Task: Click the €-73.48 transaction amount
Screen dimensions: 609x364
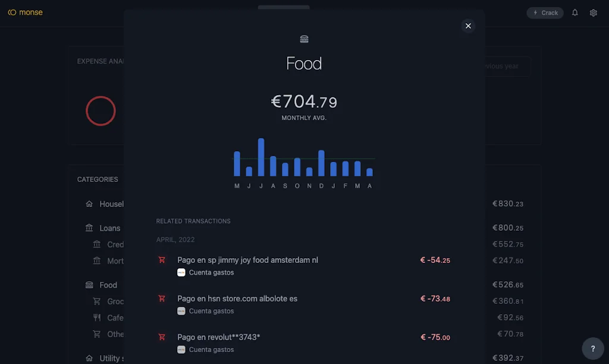Action: pos(435,299)
